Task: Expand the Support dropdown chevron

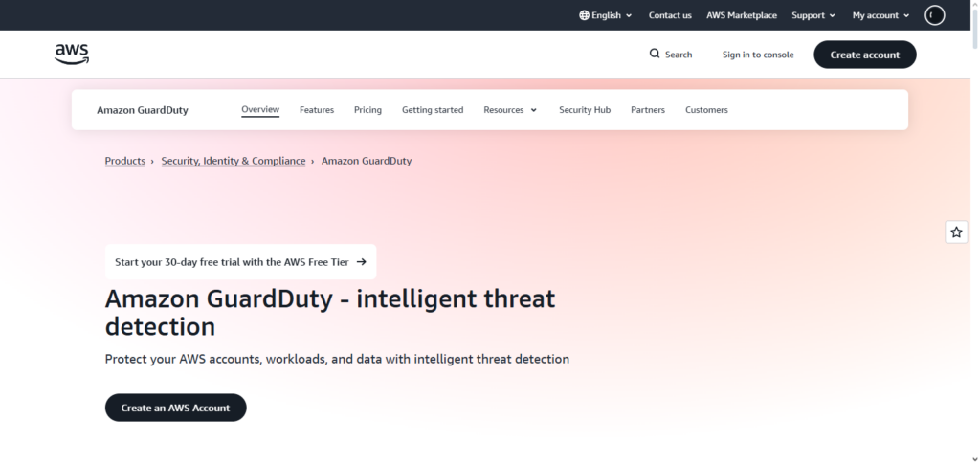Action: pyautogui.click(x=833, y=15)
